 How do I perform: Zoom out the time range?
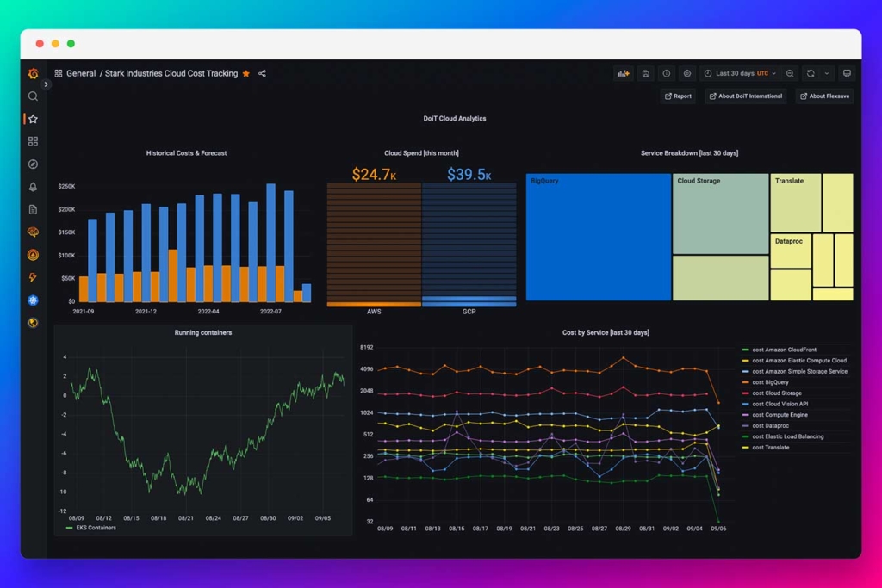click(790, 74)
